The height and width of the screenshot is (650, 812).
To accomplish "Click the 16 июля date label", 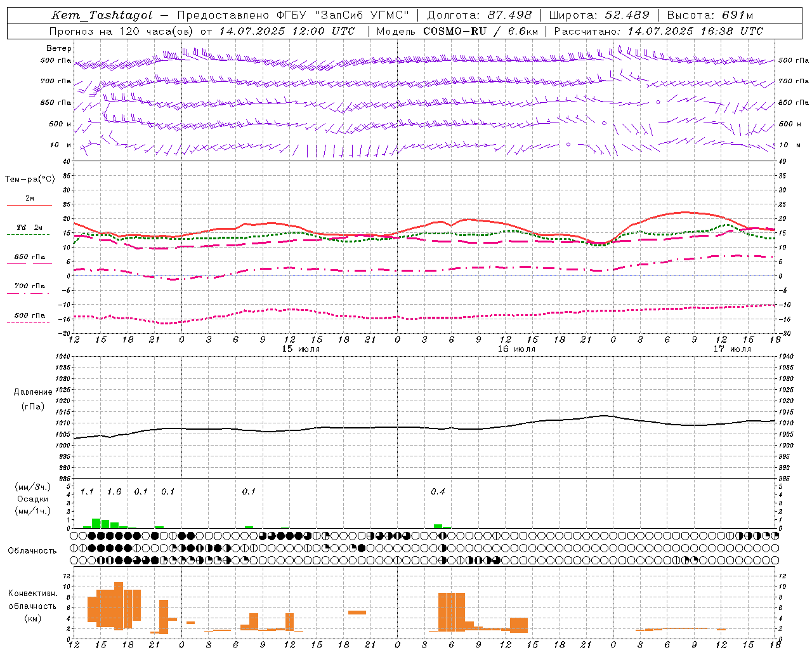I will click(516, 349).
